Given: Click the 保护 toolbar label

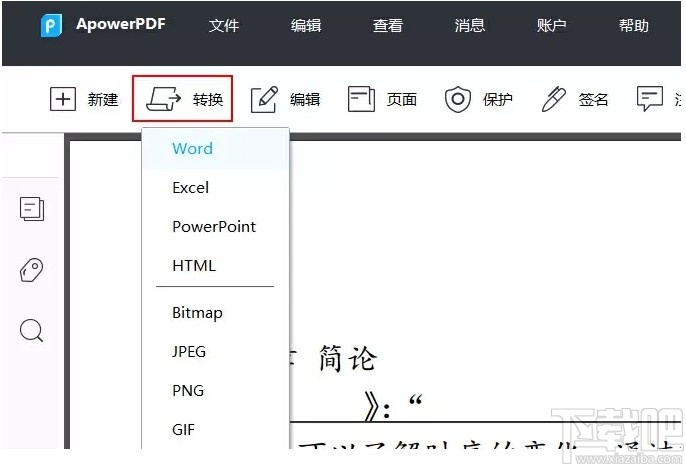Looking at the screenshot, I should point(498,99).
